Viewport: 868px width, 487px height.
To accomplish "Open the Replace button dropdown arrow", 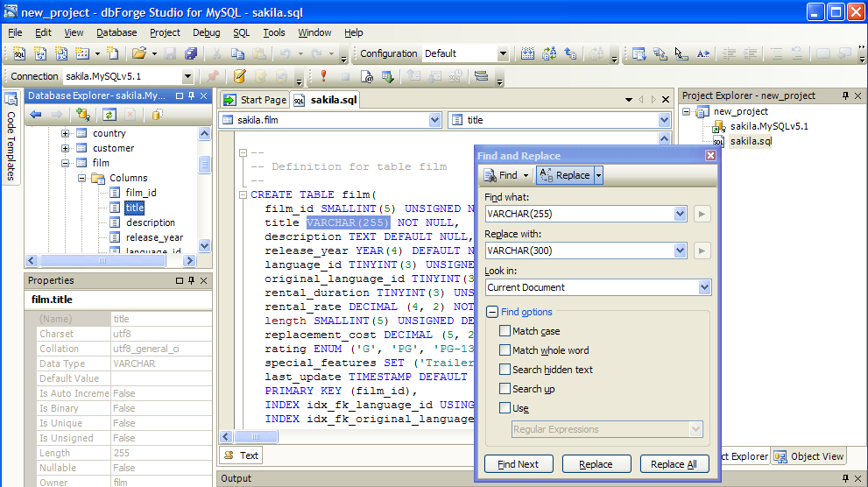I will pyautogui.click(x=598, y=175).
